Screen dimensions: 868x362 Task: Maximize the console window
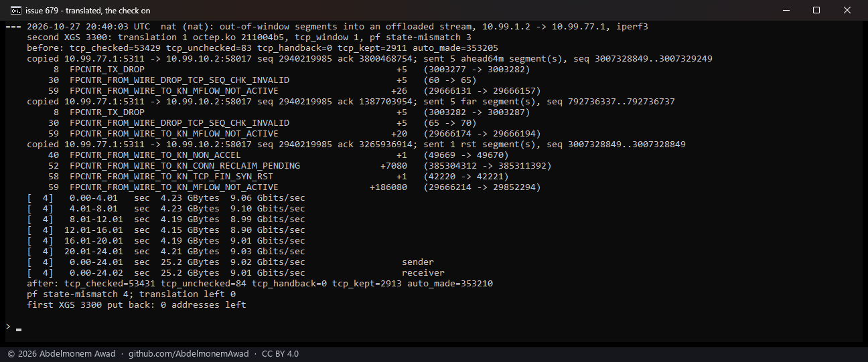(x=816, y=10)
